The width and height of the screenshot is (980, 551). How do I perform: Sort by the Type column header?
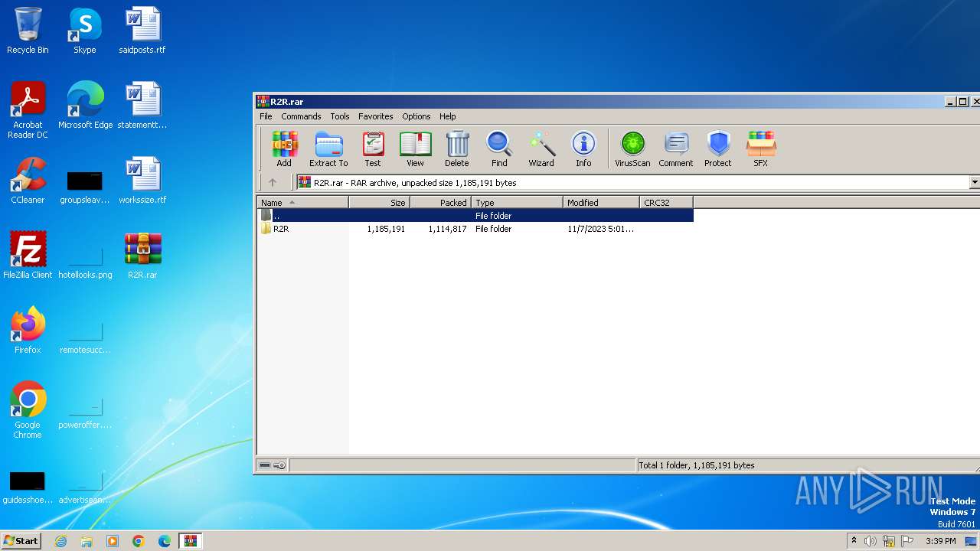[518, 203]
